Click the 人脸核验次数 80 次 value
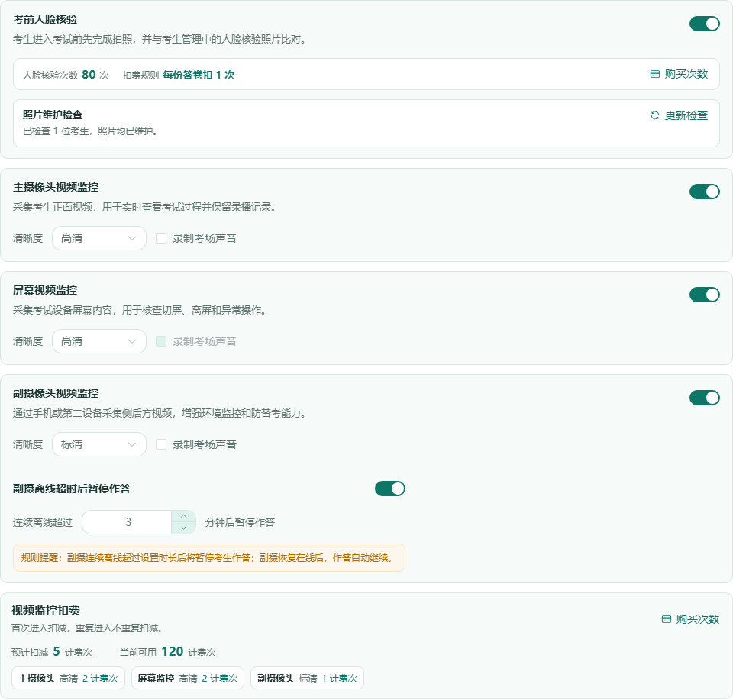The height and width of the screenshot is (700, 733). click(x=66, y=76)
